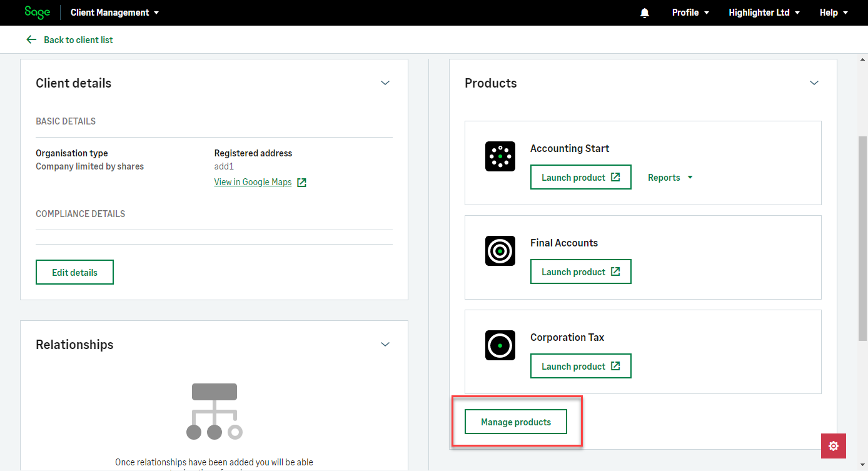
Task: Click external link icon beside Google Maps
Action: (x=301, y=183)
